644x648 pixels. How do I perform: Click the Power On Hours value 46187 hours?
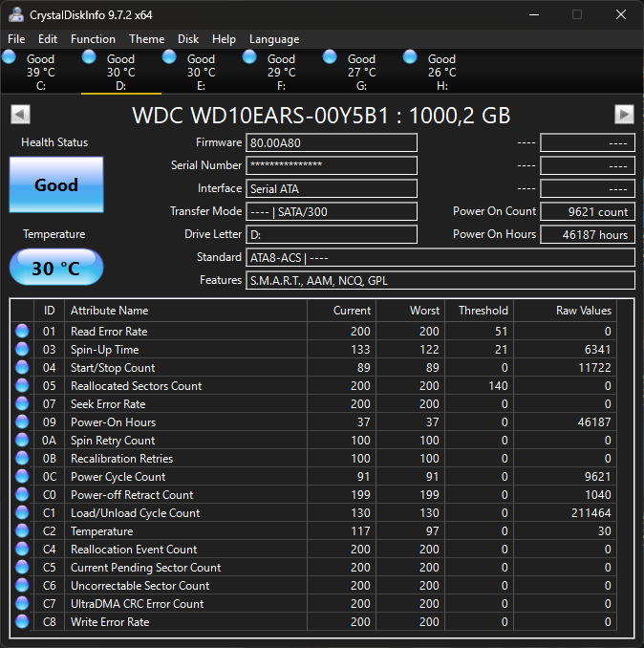[x=588, y=235]
